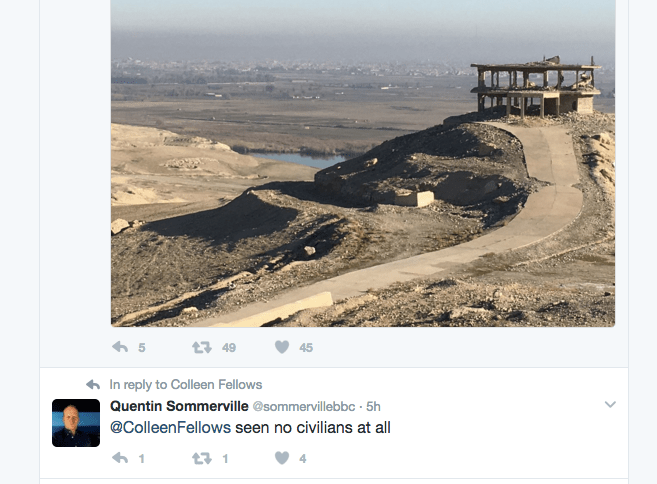Open the tweet options chevron menu
The image size is (657, 484).
tap(610, 404)
